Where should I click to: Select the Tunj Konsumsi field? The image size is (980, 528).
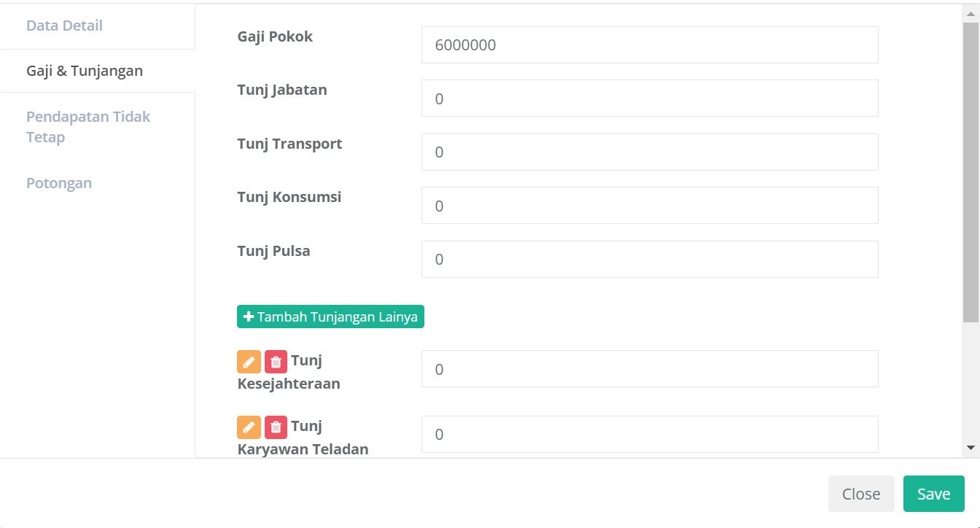649,206
